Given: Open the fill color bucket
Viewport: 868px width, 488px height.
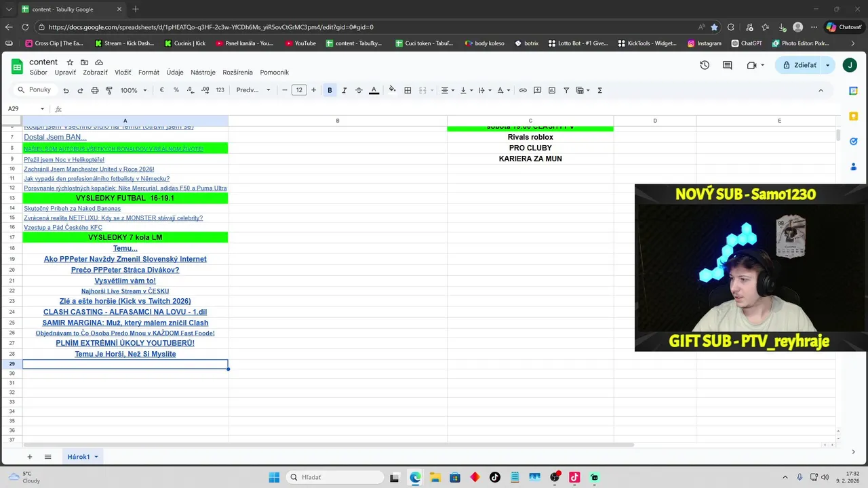Looking at the screenshot, I should pyautogui.click(x=392, y=90).
